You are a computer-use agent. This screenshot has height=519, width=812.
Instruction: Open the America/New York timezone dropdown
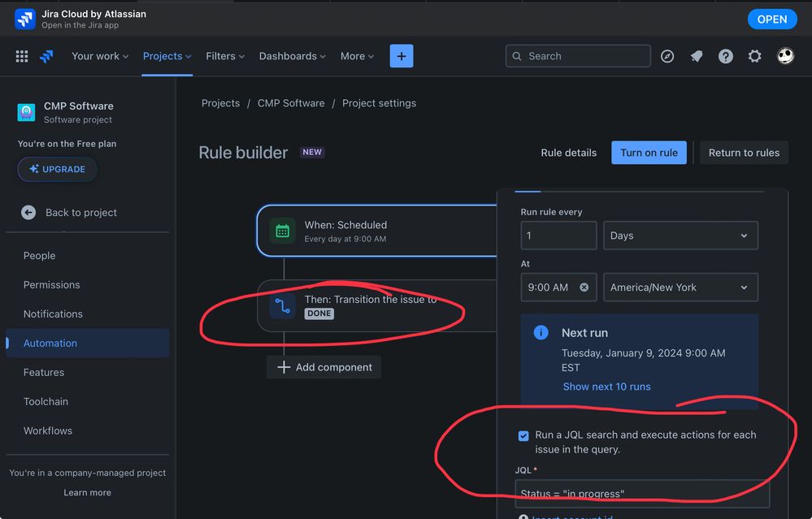680,288
